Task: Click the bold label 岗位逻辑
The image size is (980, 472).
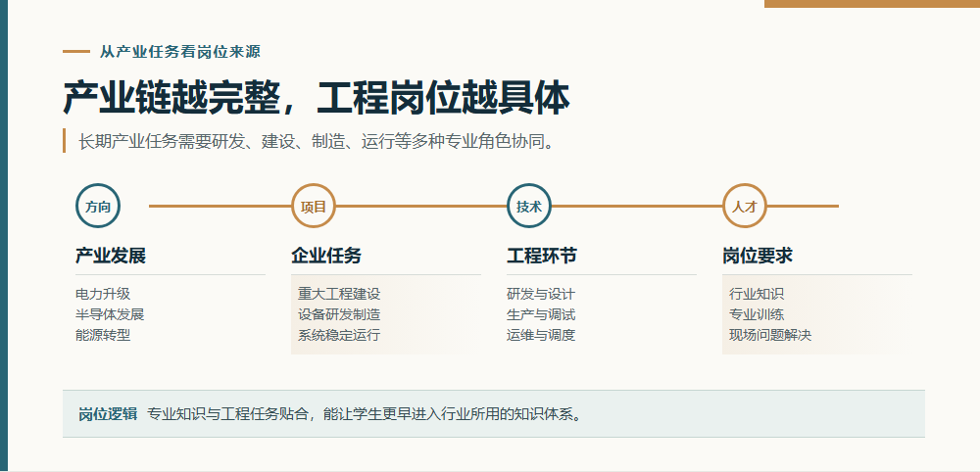Action: (108, 414)
